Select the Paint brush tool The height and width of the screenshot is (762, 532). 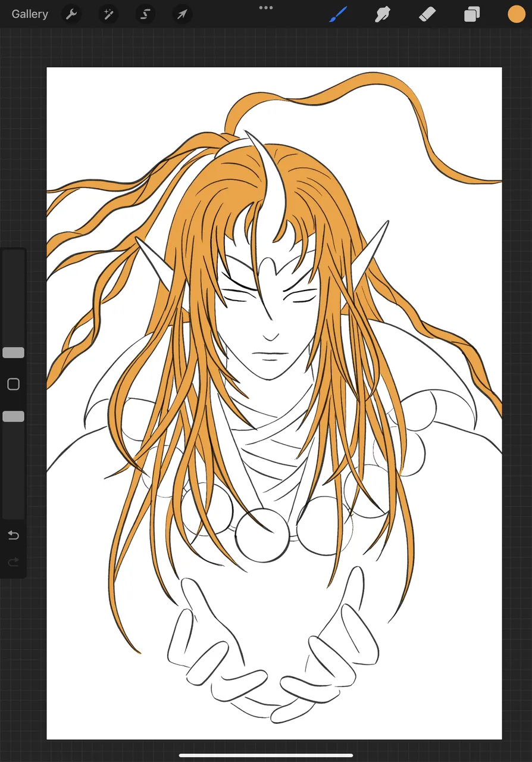pos(337,14)
